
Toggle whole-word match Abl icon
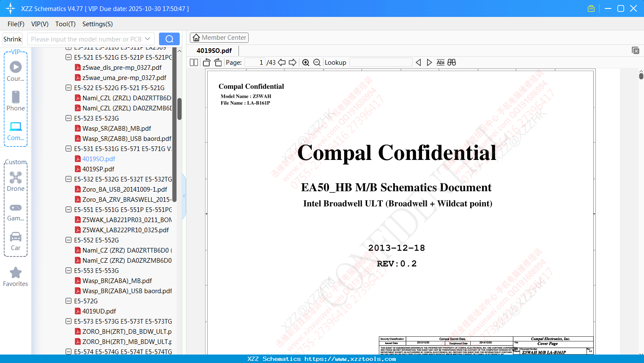click(x=440, y=63)
